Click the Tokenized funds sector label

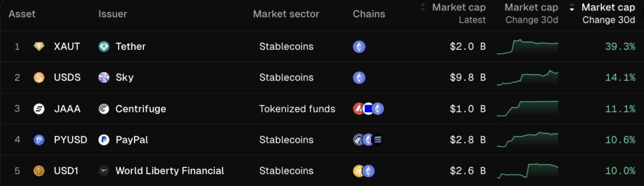[297, 109]
